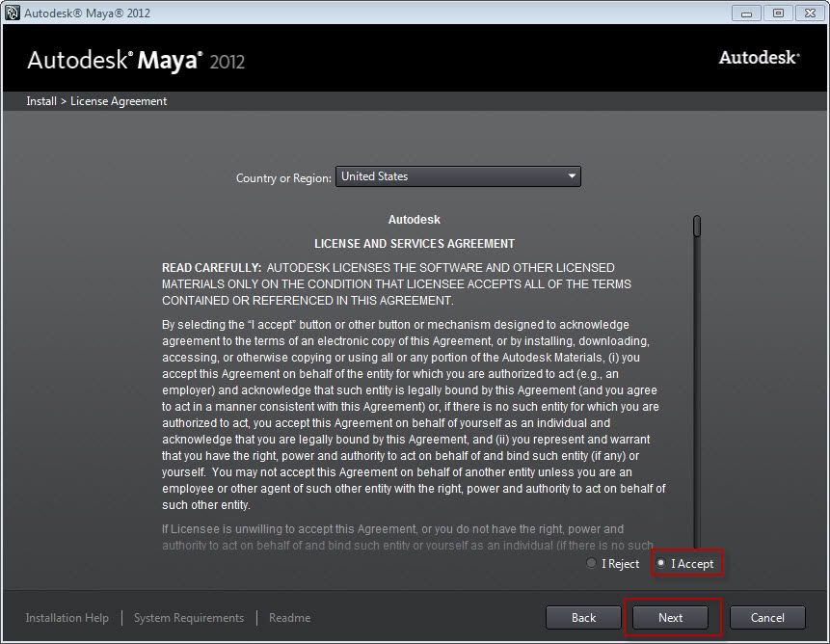The height and width of the screenshot is (644, 830).
Task: Select the I Reject radio button
Action: 591,563
